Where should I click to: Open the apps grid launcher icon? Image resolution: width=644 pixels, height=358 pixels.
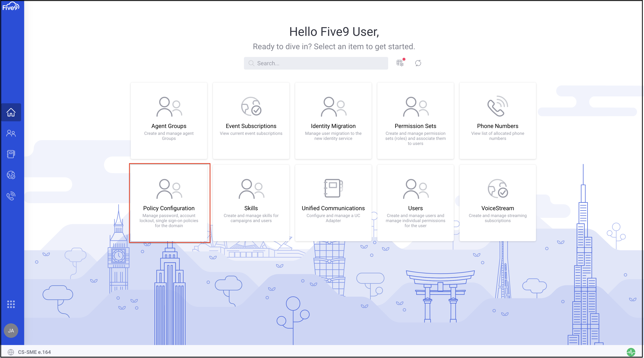tap(11, 304)
